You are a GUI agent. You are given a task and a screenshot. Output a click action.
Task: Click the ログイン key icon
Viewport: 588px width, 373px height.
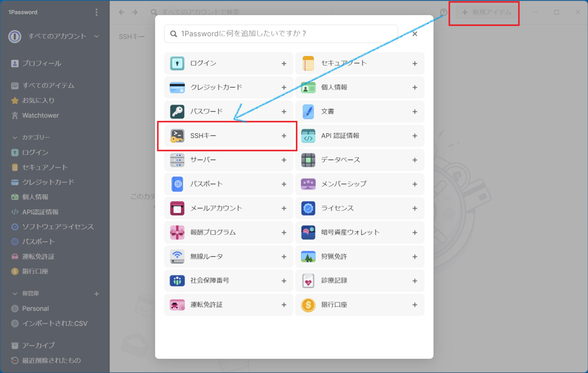pos(176,63)
